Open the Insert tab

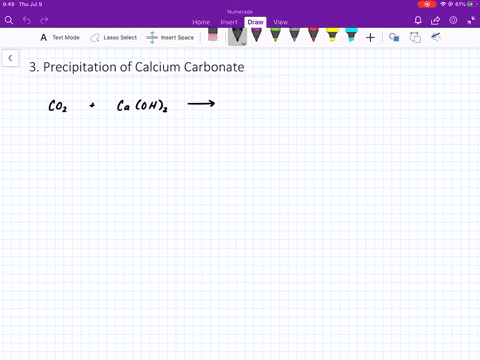click(229, 22)
